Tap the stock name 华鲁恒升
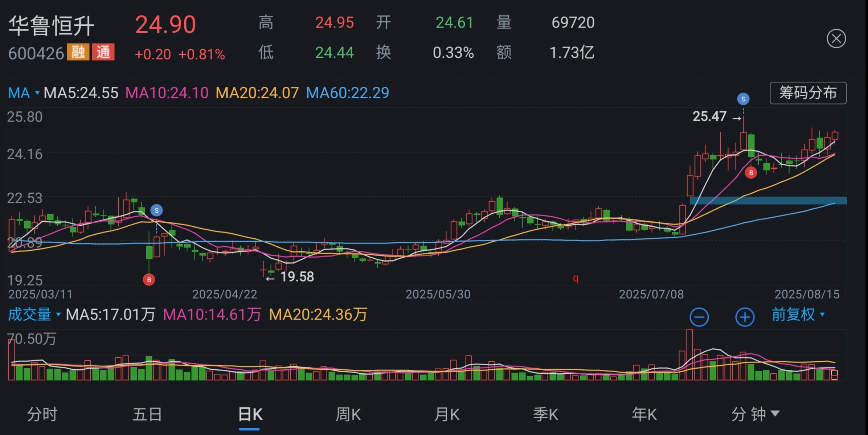Screen dimensions: 868x435 click(x=51, y=25)
